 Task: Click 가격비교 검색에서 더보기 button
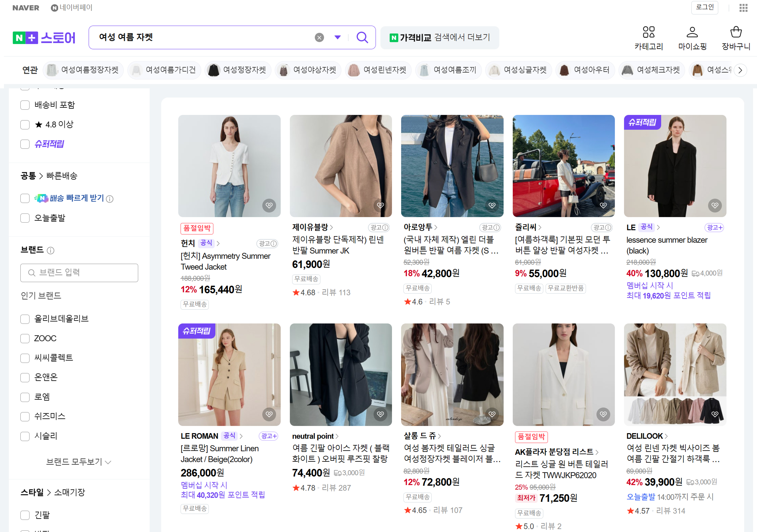(x=440, y=37)
